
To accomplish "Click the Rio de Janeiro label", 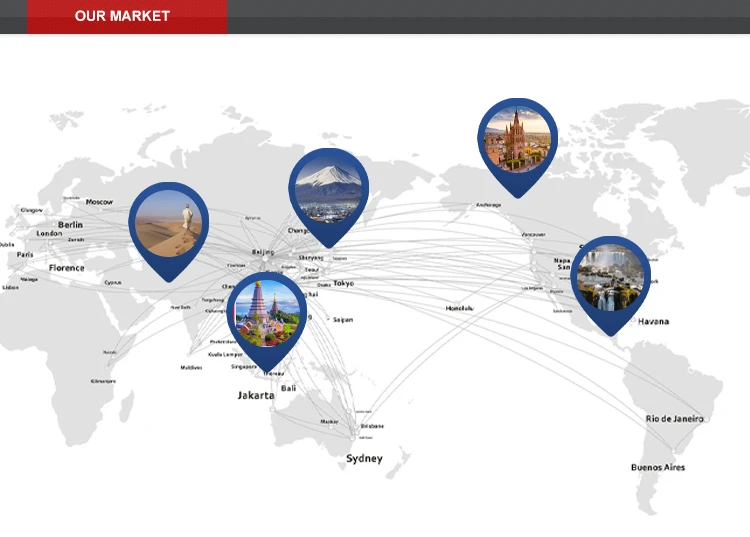I will (x=674, y=418).
